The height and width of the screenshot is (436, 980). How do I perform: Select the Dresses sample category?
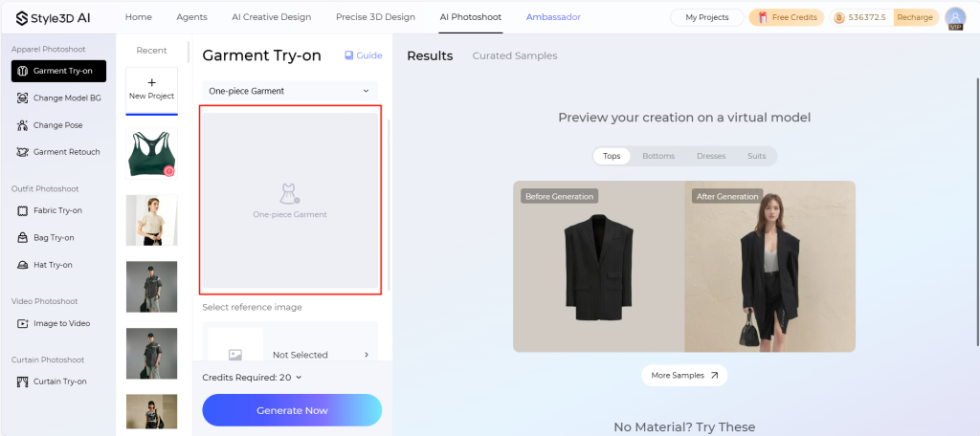[x=711, y=156]
